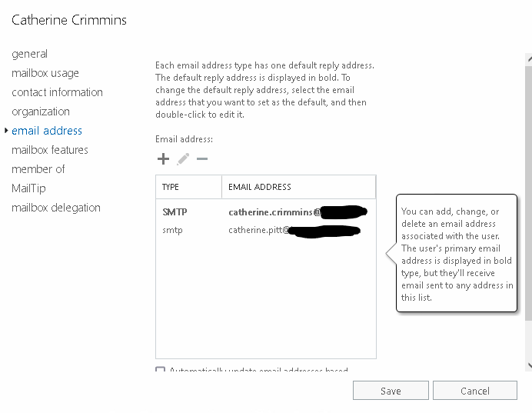Click the minus icon to remove address
Screen dimensions: 532x413
tap(202, 159)
